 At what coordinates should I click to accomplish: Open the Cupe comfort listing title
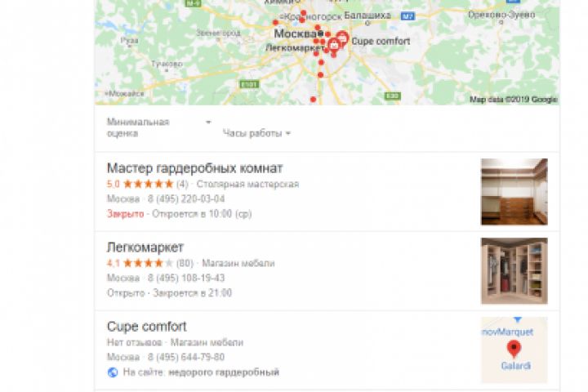(147, 327)
